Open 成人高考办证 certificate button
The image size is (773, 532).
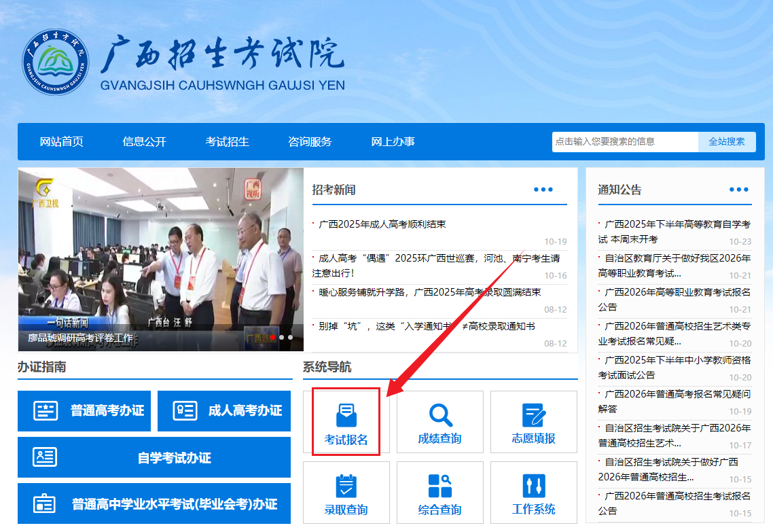pyautogui.click(x=224, y=410)
